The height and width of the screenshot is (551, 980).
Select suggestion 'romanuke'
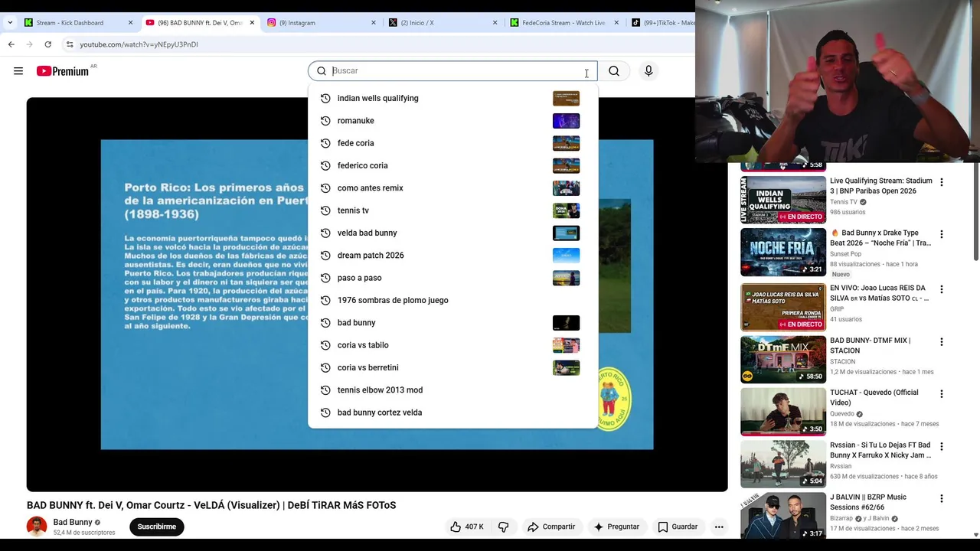452,121
